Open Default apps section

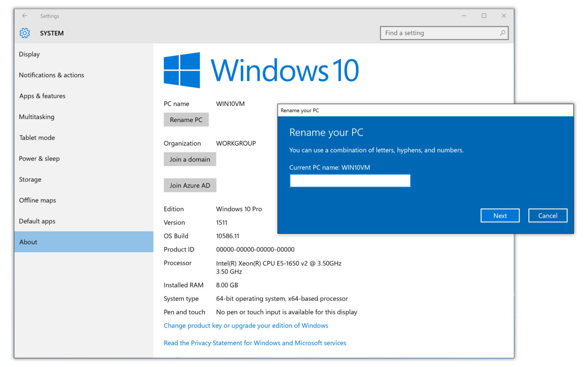[84, 221]
